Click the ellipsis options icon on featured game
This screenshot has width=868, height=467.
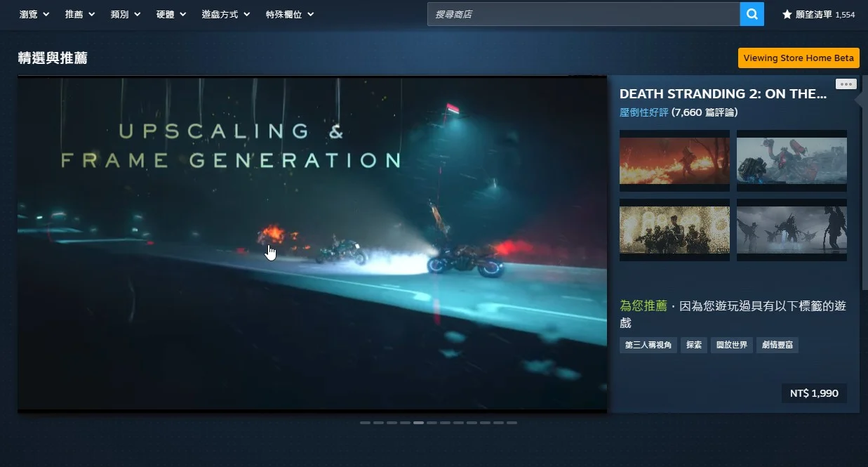(x=846, y=84)
